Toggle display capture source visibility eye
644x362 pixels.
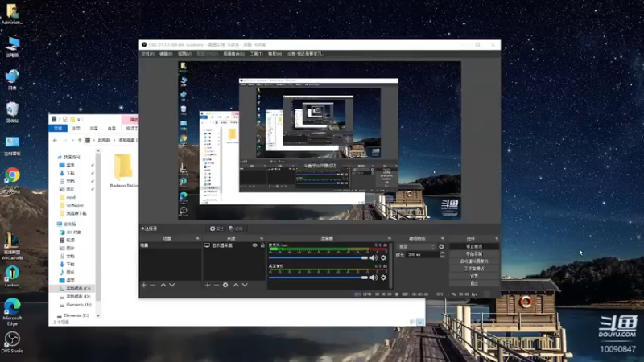[x=254, y=245]
